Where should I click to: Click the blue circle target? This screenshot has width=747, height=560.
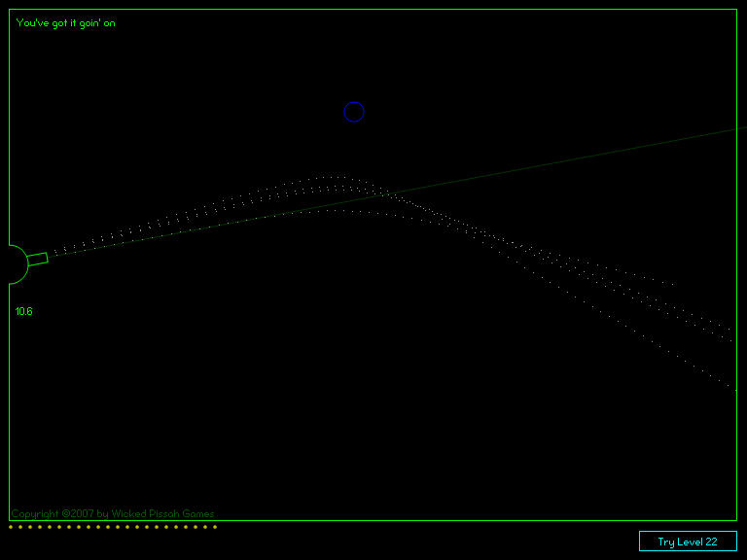point(354,112)
